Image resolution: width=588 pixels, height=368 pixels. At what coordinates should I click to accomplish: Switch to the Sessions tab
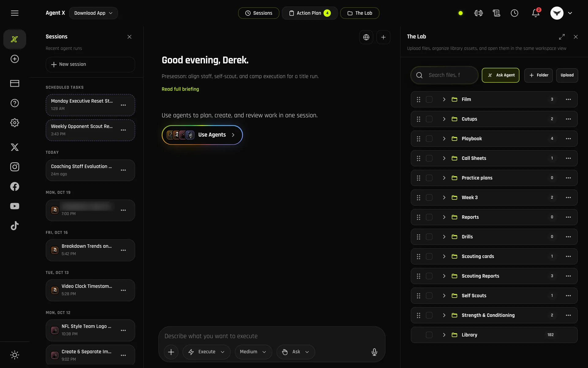[x=259, y=13]
